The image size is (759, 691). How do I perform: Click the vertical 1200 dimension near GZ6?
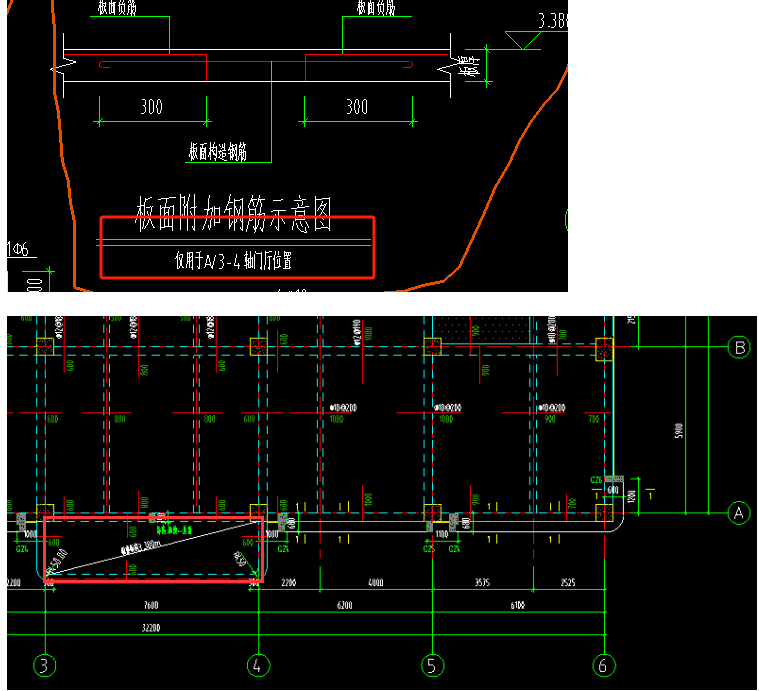coord(631,496)
